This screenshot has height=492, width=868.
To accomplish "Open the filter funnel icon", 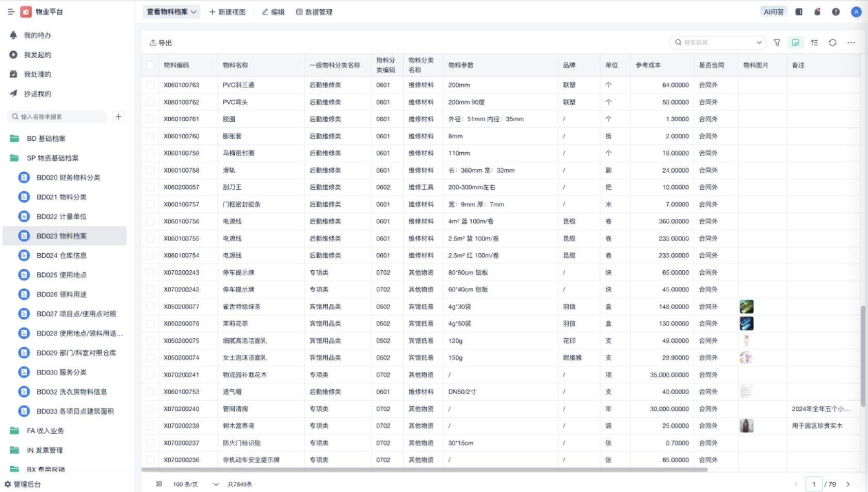I will point(777,42).
